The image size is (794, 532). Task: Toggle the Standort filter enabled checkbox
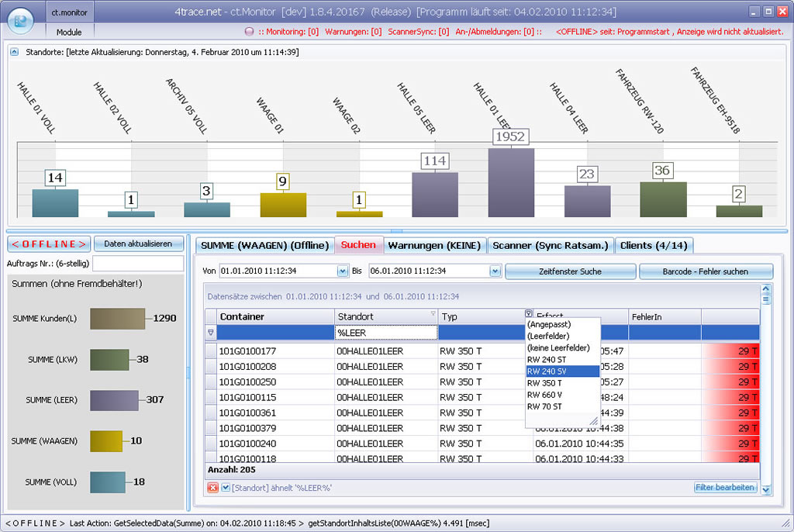click(x=225, y=488)
